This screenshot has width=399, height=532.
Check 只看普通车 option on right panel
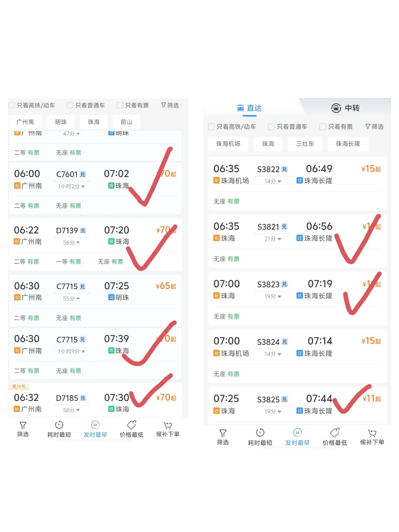[x=271, y=126]
